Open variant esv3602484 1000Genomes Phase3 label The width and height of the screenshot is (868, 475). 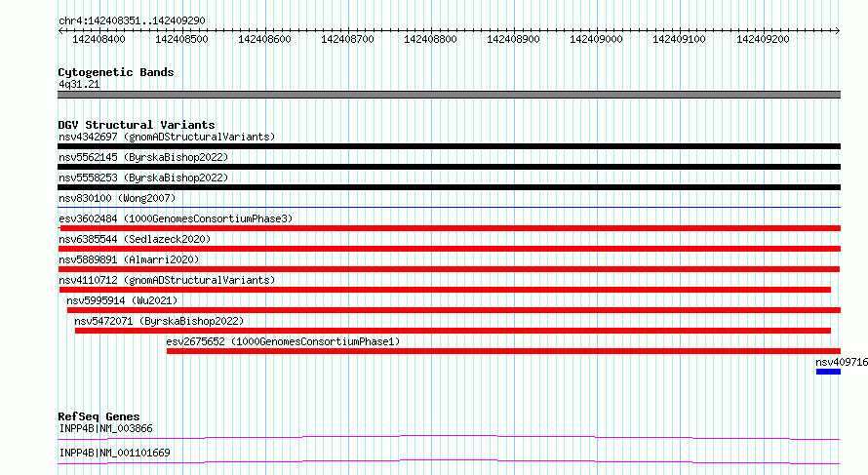click(176, 218)
